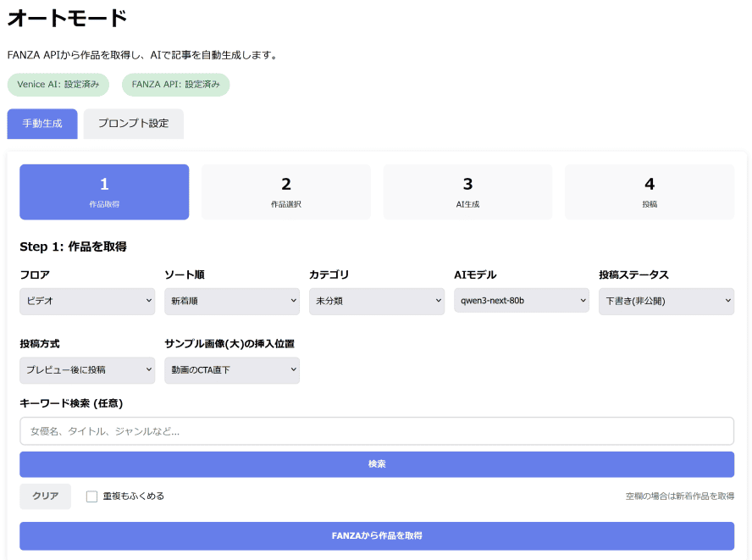Click the Venice AI 設定済み badge
This screenshot has width=752, height=560.
pyautogui.click(x=58, y=85)
